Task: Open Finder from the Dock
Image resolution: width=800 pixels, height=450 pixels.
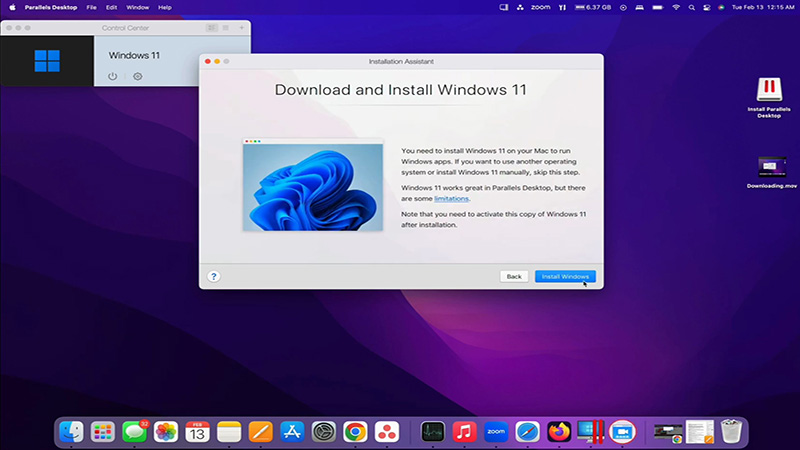Action: click(x=71, y=432)
